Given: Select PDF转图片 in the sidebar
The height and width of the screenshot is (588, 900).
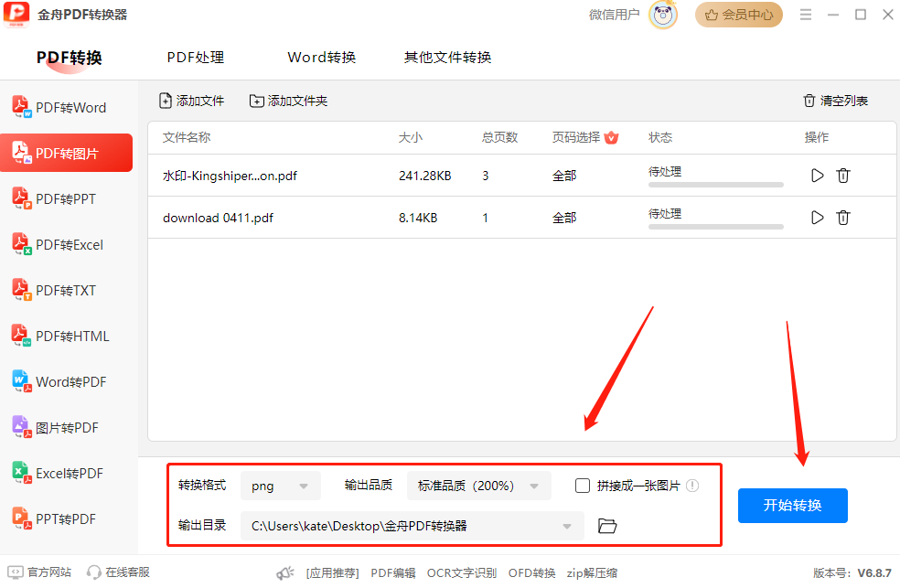Looking at the screenshot, I should [66, 153].
